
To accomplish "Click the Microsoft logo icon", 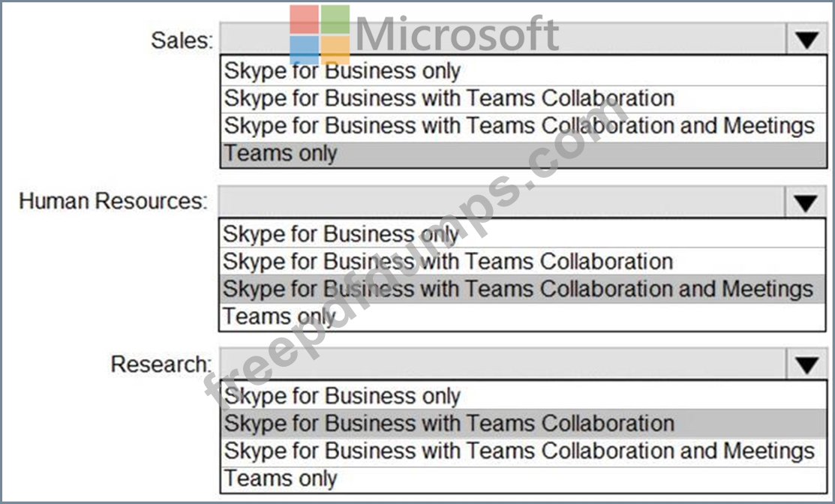I will [x=320, y=34].
